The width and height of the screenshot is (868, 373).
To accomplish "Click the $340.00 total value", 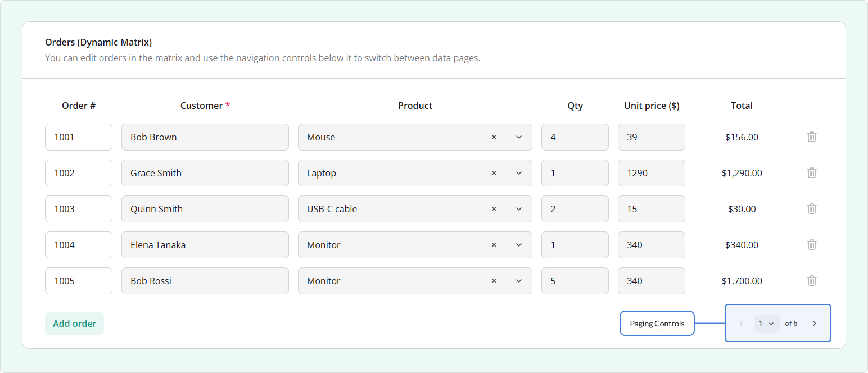I will [742, 245].
